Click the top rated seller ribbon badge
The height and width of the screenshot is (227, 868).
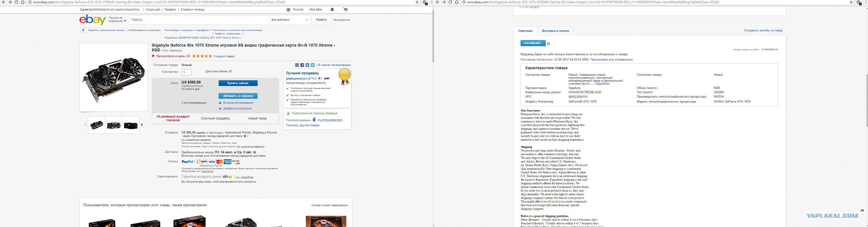(x=344, y=76)
